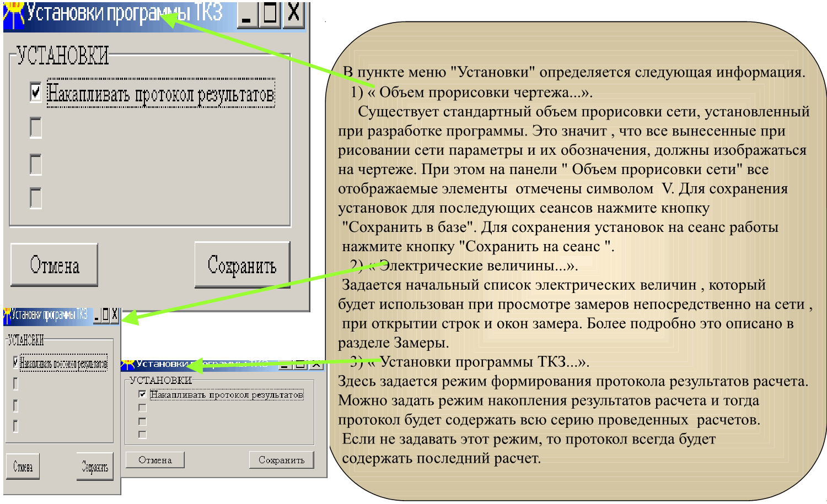
Task: Check the third checkbox in the largest dialog
Action: pyautogui.click(x=36, y=164)
